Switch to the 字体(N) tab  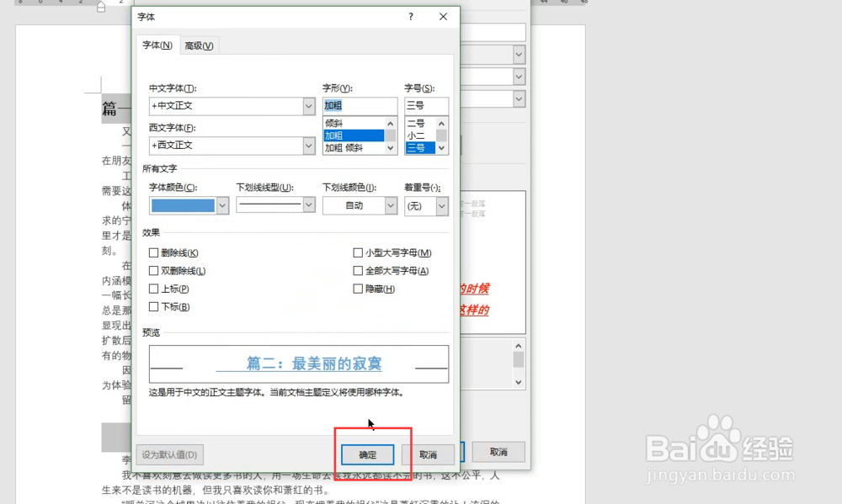(x=157, y=45)
